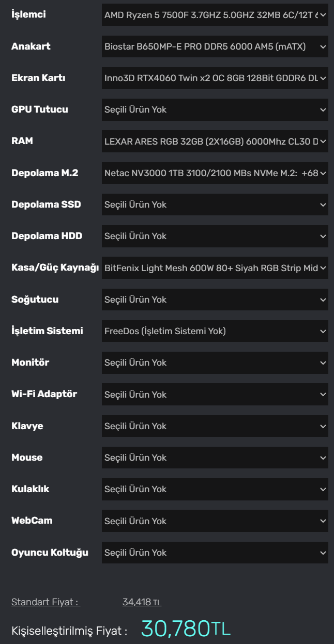Change the İşletim Sistemi FreeDos selection
Viewport: 334px width, 644px height.
coord(215,331)
